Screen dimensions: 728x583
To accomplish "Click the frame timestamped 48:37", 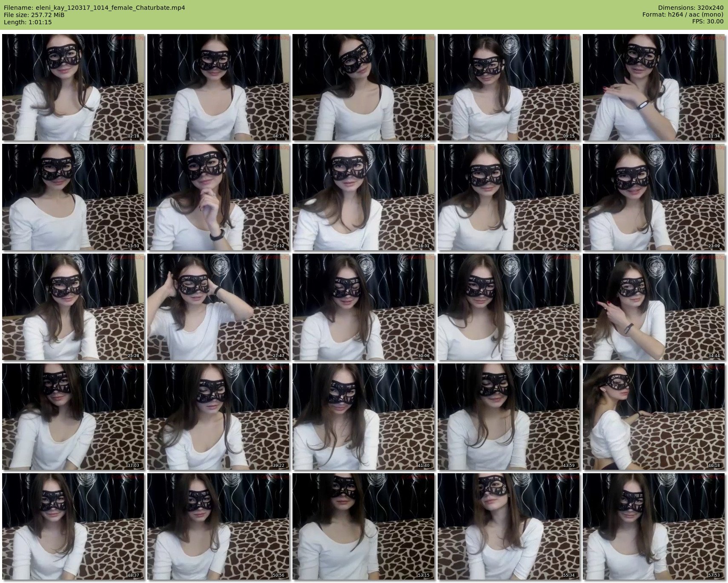I will (73, 526).
